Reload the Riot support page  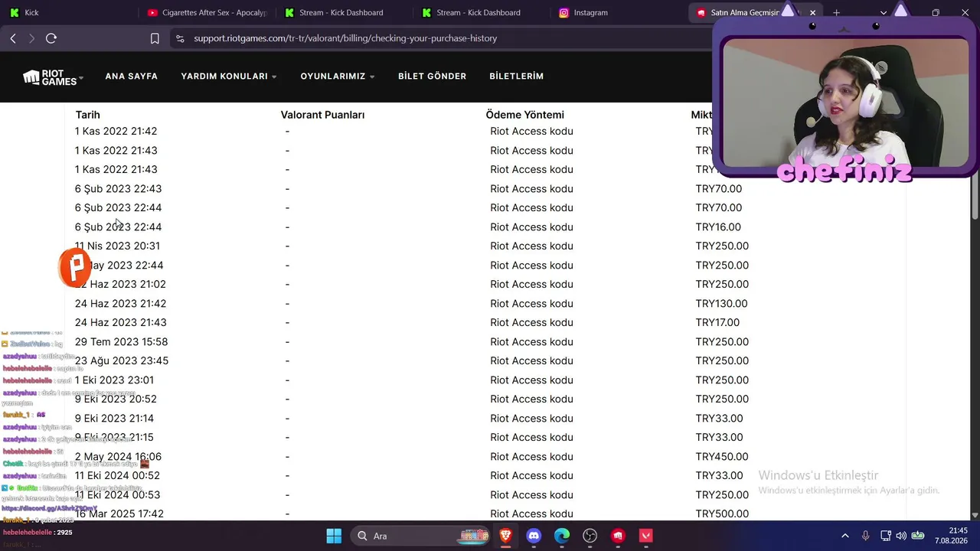click(51, 38)
